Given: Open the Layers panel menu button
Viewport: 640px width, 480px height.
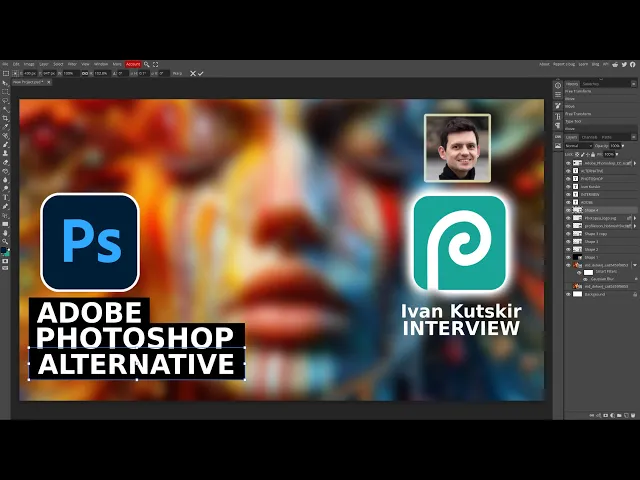Looking at the screenshot, I should point(633,137).
